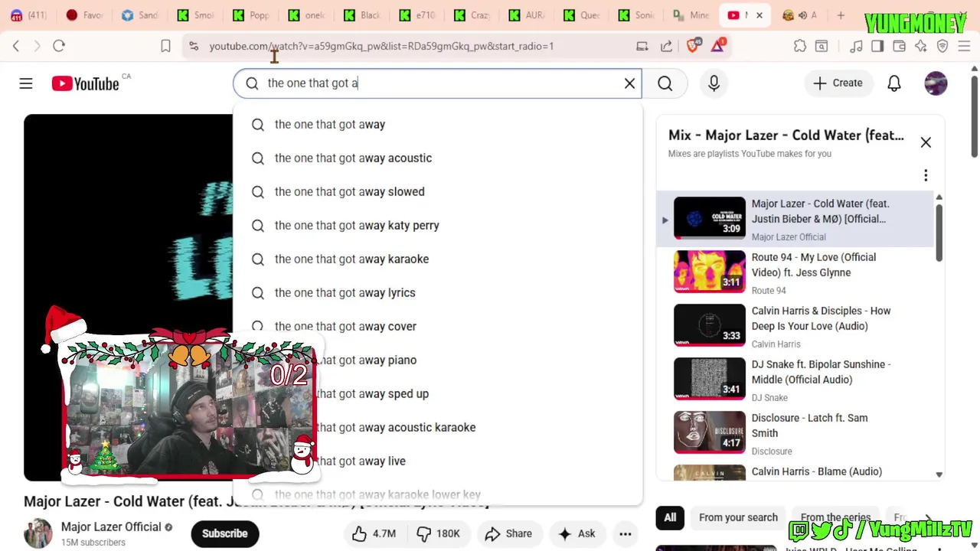Open the Create button
Image resolution: width=980 pixels, height=551 pixels.
tap(838, 83)
